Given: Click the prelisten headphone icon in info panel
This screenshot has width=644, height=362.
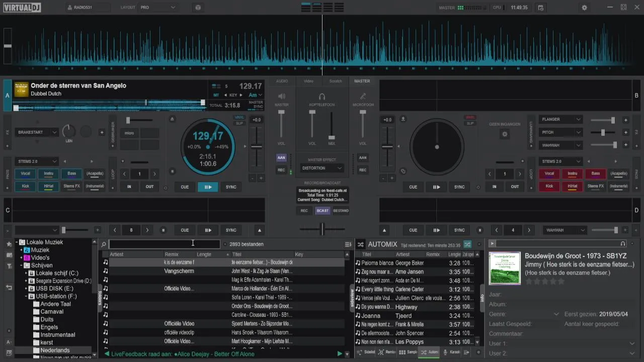Looking at the screenshot, I should pos(623,244).
